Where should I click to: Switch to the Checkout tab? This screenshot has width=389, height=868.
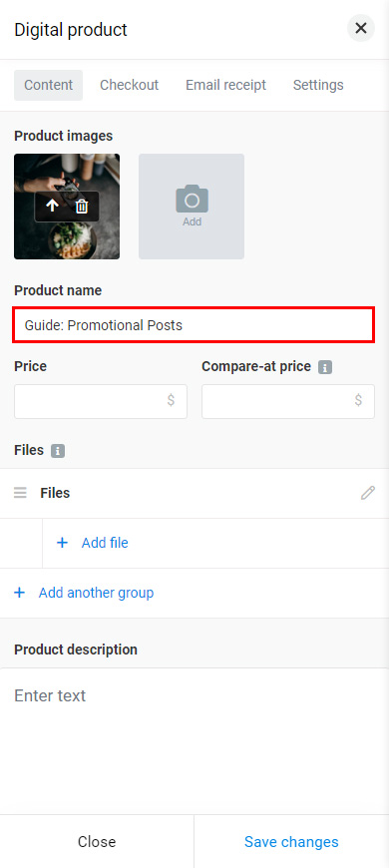[129, 85]
